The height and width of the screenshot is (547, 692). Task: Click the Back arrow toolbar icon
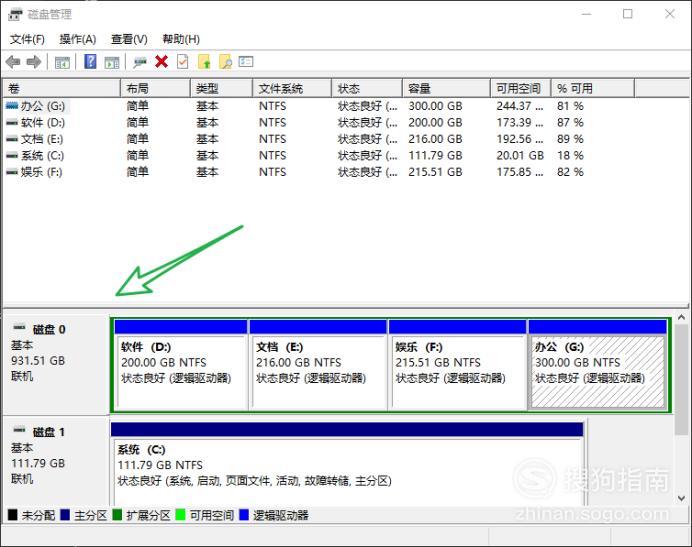pos(13,62)
